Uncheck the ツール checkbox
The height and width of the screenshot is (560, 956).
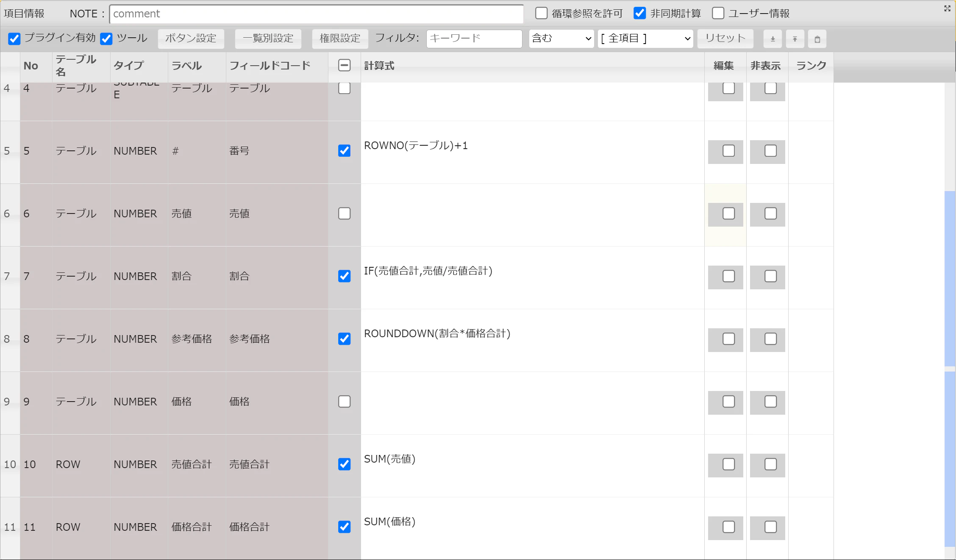tap(106, 39)
